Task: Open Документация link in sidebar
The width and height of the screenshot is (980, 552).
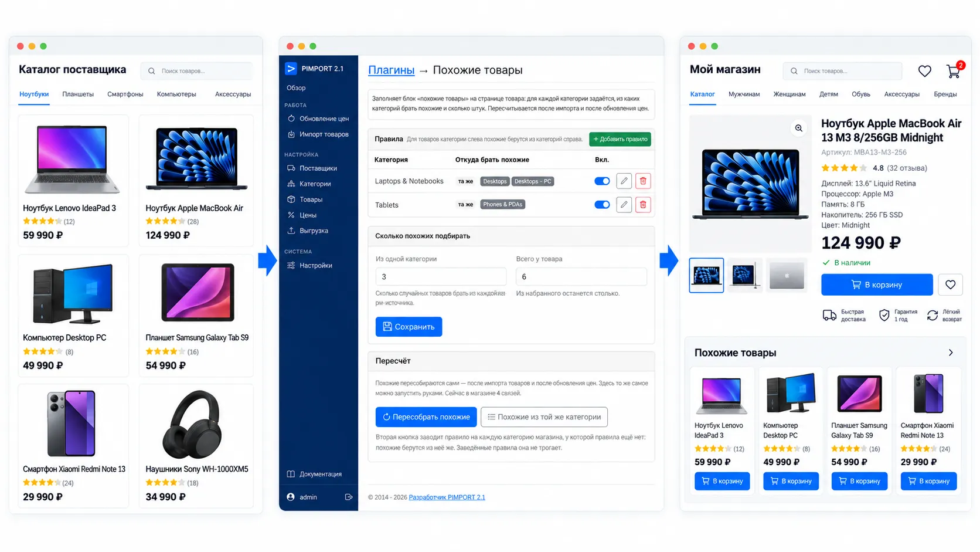Action: pyautogui.click(x=315, y=474)
